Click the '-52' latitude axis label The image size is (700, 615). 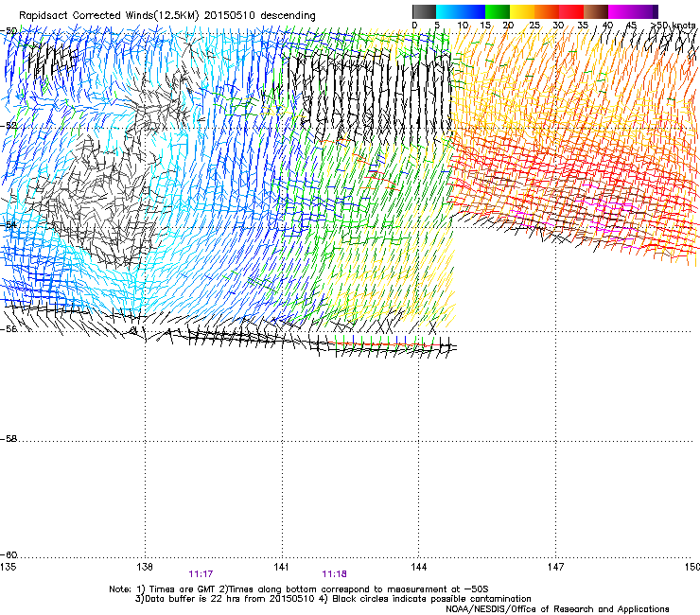click(x=9, y=126)
